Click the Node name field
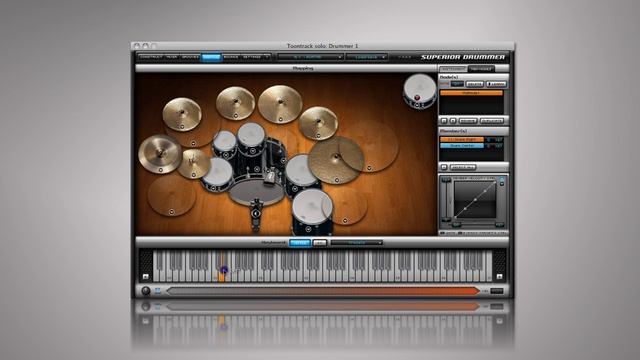This screenshot has width=640, height=360. point(457,84)
